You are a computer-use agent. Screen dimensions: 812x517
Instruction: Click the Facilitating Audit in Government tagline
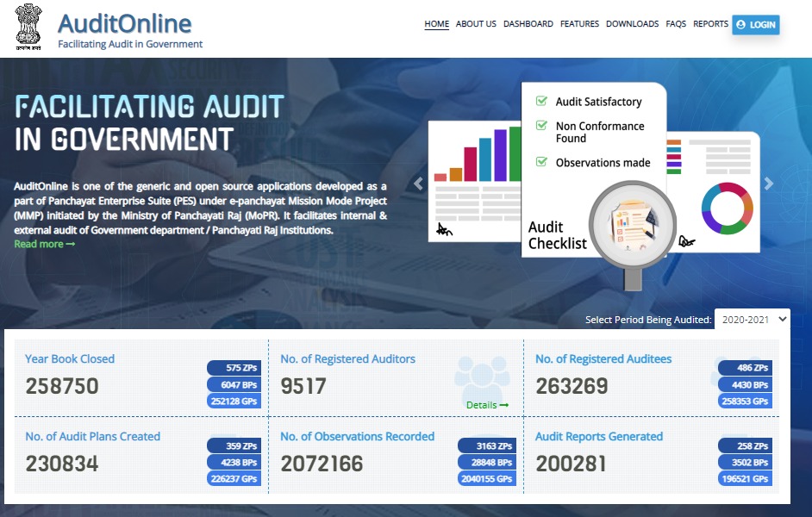[130, 44]
